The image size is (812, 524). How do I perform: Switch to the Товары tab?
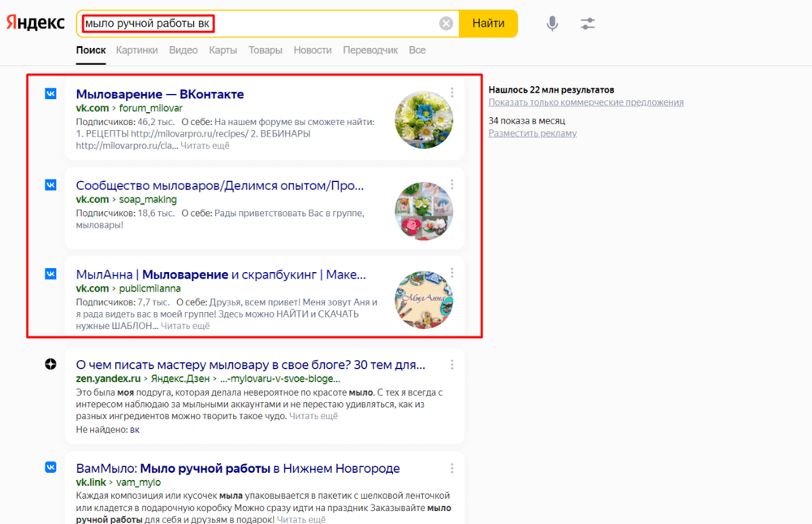coord(266,50)
